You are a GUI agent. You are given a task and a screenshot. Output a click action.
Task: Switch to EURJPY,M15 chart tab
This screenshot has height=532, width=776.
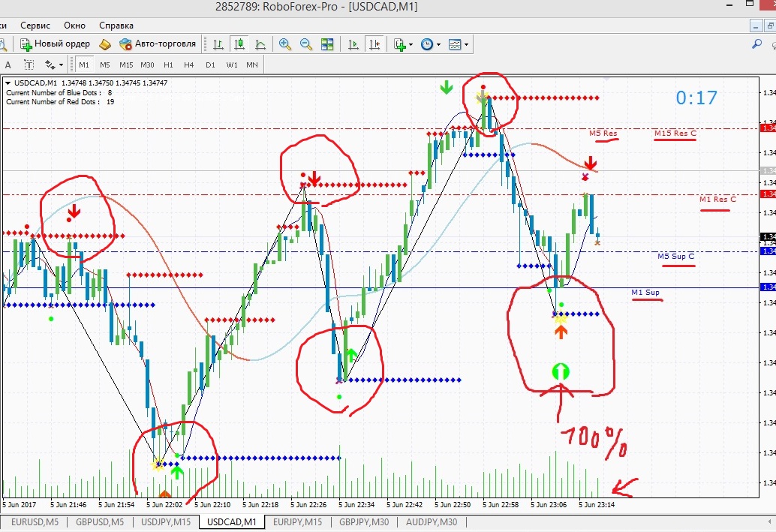[297, 522]
